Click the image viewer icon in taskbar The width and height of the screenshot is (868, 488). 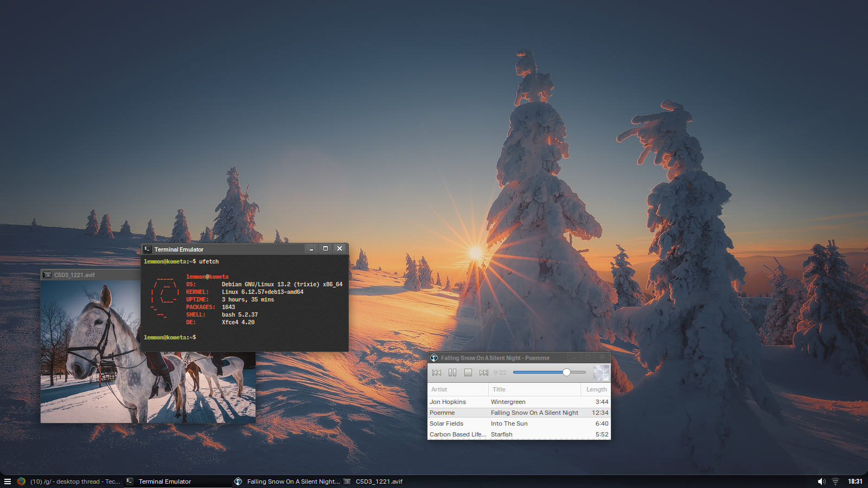tap(347, 481)
